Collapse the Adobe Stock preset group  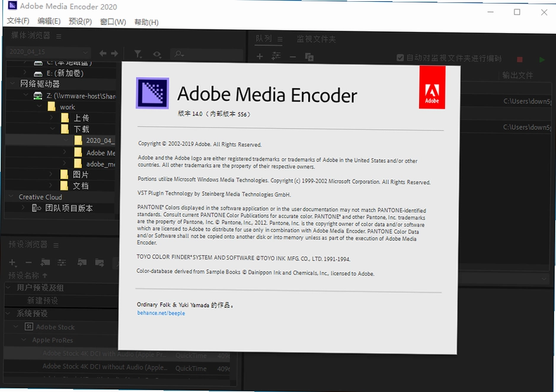pos(15,326)
